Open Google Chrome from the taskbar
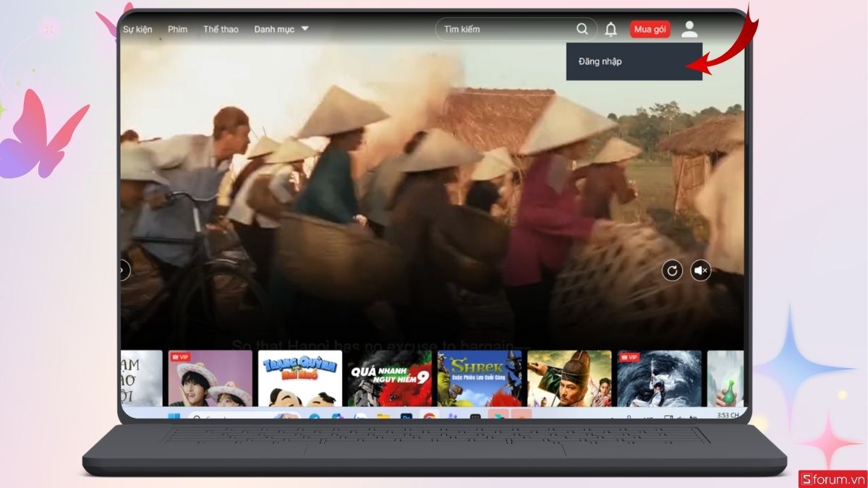The image size is (868, 488). point(430,416)
